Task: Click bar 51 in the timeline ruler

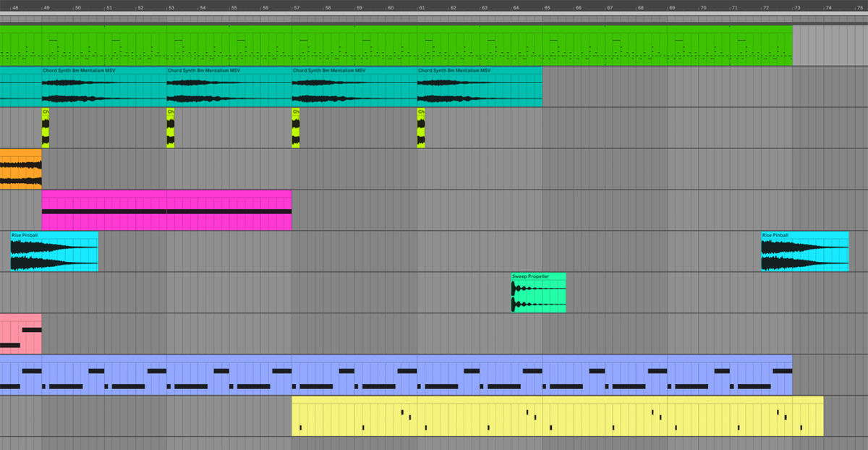Action: [x=109, y=7]
